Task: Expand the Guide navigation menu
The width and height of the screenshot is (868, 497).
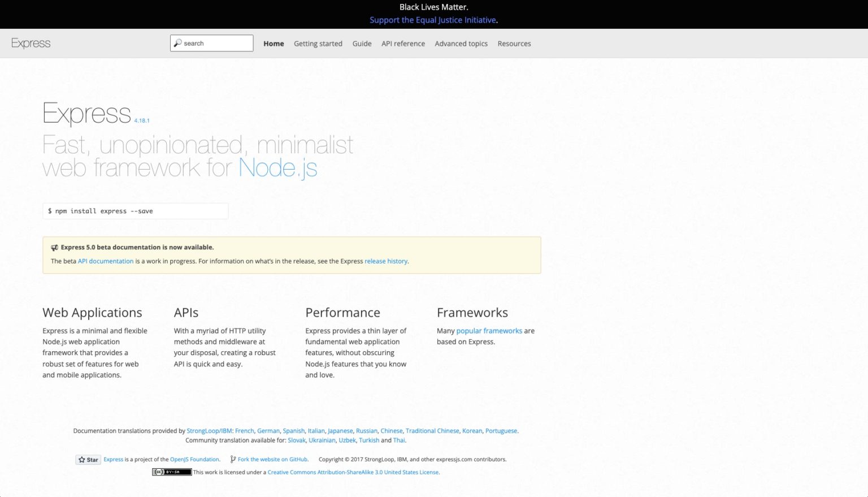Action: click(362, 44)
